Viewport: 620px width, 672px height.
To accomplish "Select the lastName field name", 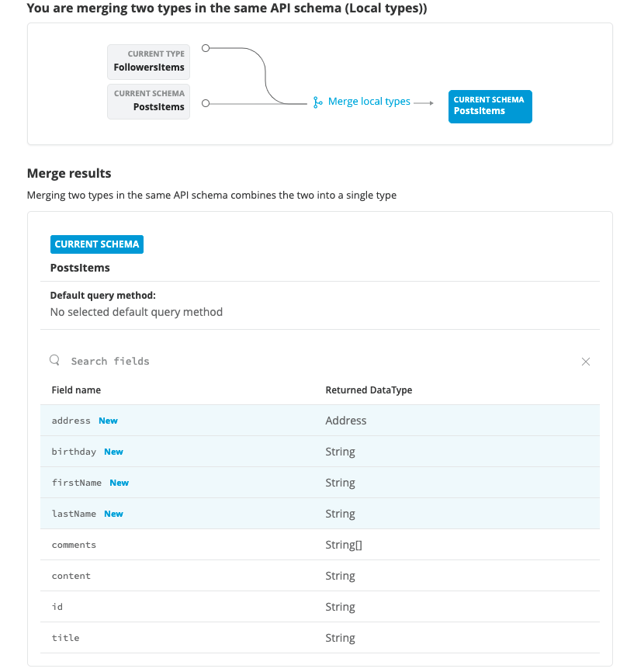I will point(74,514).
